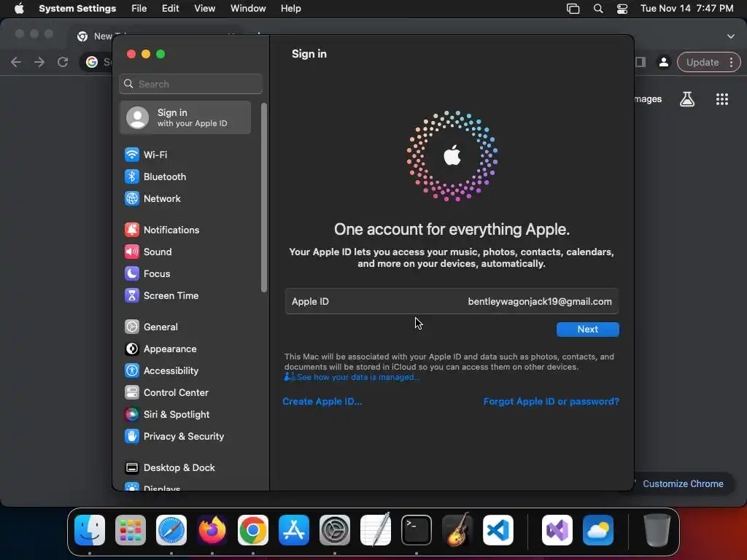Open the weather cloud app in Dock
The height and width of the screenshot is (560, 747).
[x=598, y=530]
